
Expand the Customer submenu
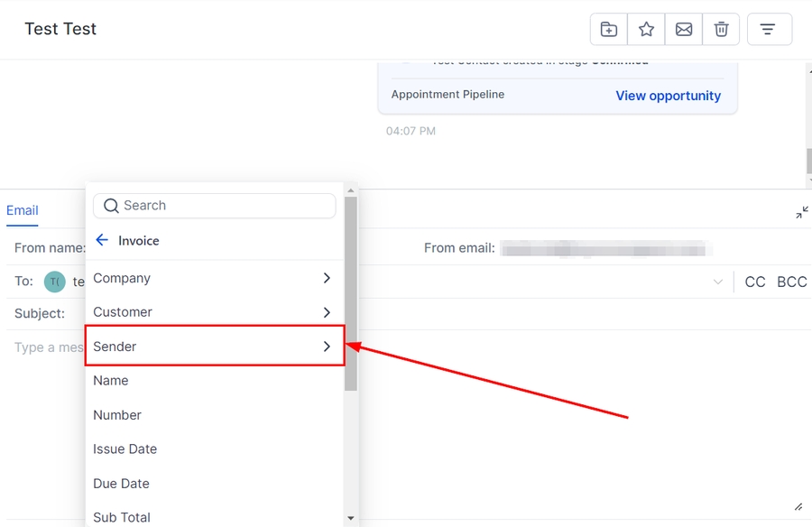tap(214, 312)
